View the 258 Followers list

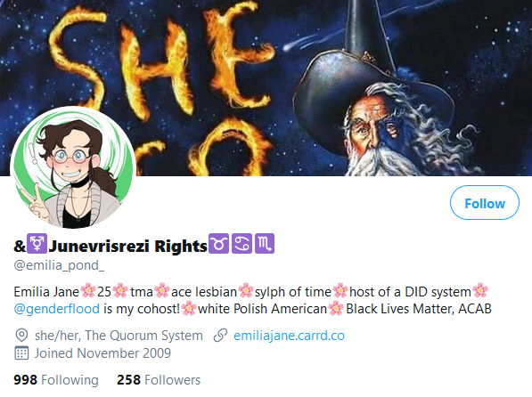[159, 380]
